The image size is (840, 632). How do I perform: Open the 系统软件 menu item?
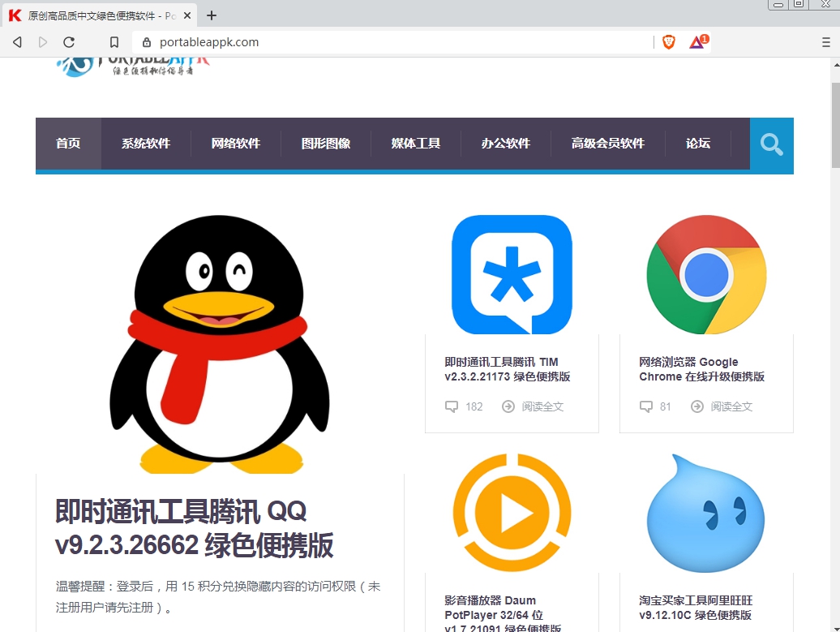point(146,143)
